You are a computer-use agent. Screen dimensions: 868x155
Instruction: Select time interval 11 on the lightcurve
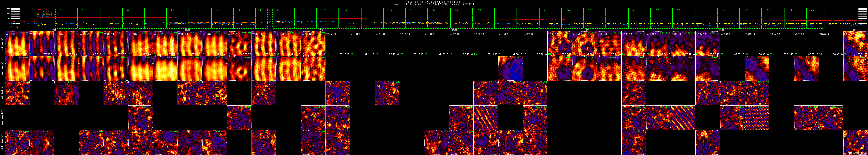tap(283, 18)
